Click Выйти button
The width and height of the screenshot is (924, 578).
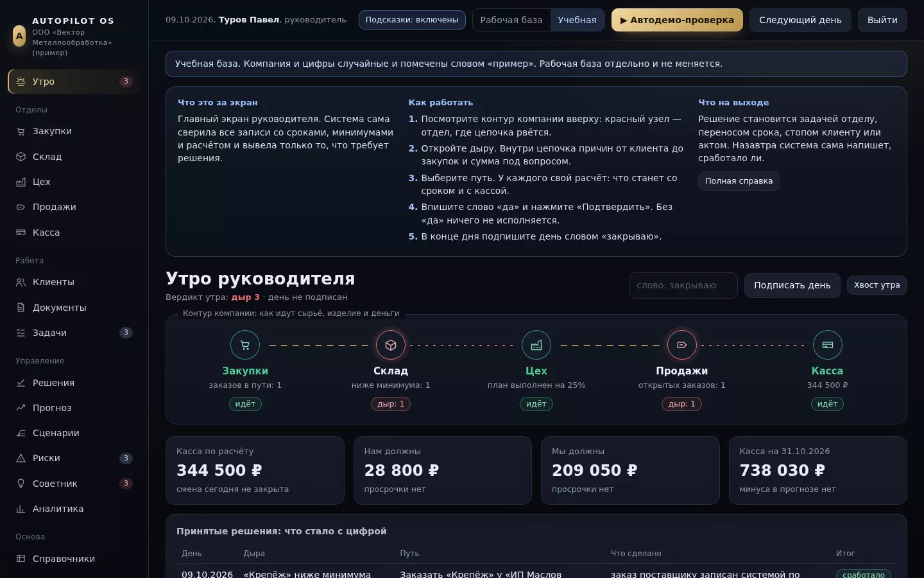pos(882,20)
